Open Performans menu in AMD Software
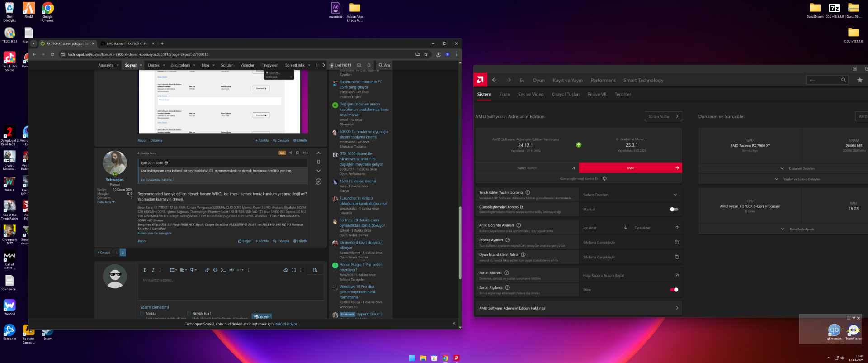Screen dimensions: 868x363 click(603, 80)
